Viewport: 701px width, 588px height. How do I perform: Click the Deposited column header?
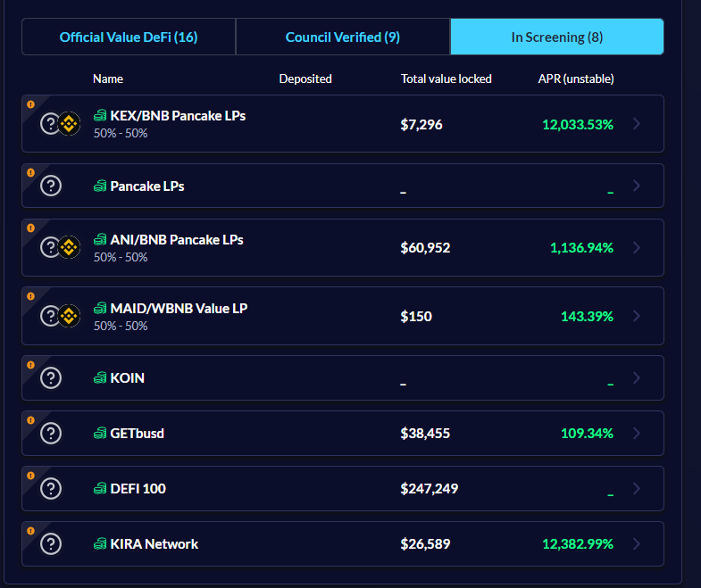click(x=305, y=79)
